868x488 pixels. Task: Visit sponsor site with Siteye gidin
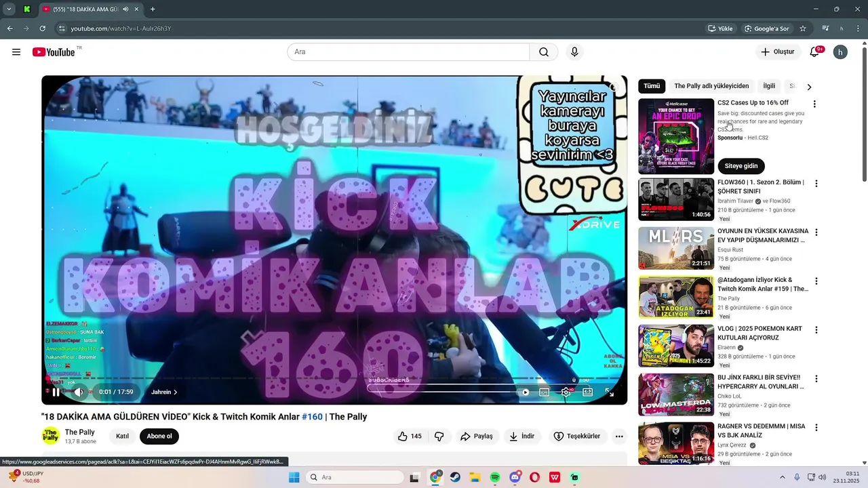click(x=741, y=166)
